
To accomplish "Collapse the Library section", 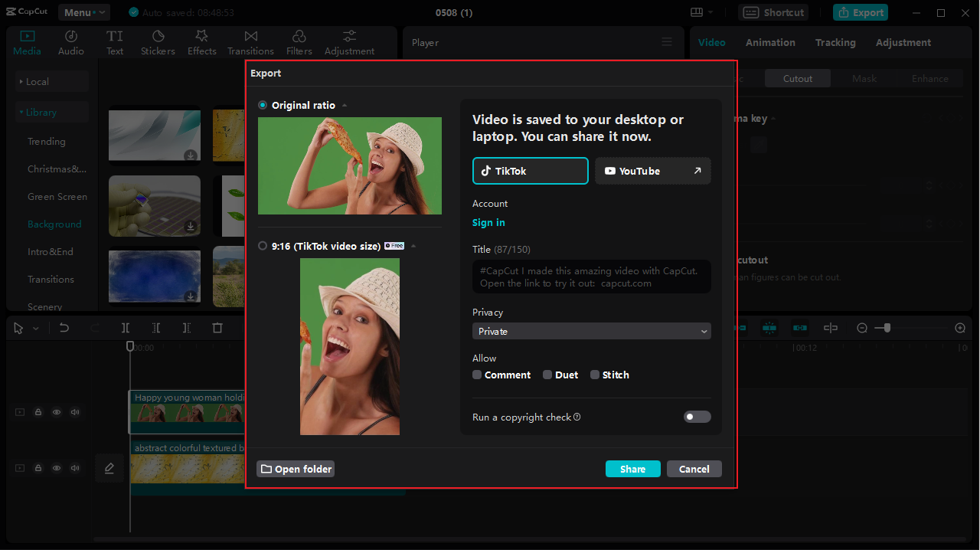I will [x=52, y=112].
